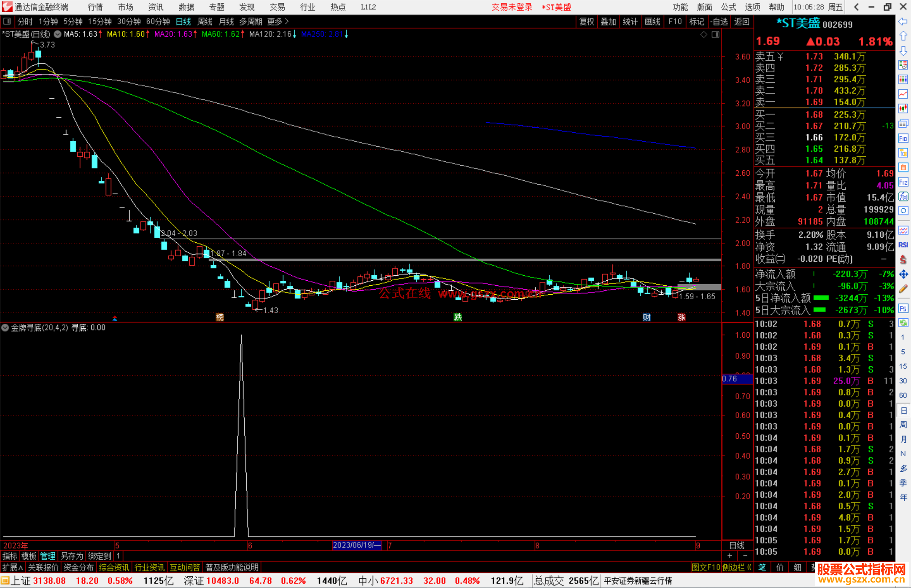
Task: Click the f(x) formula manager icon
Action: point(903,196)
